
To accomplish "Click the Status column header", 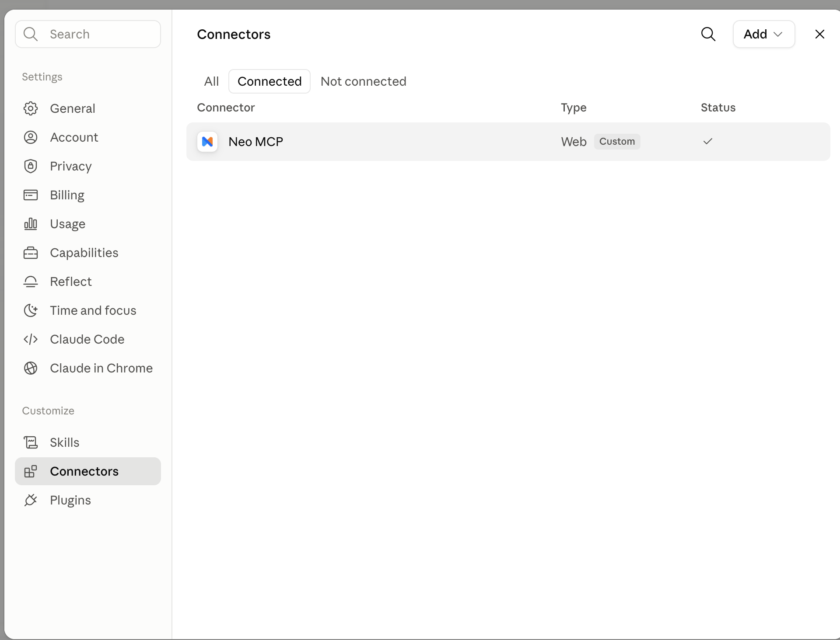I will point(718,108).
